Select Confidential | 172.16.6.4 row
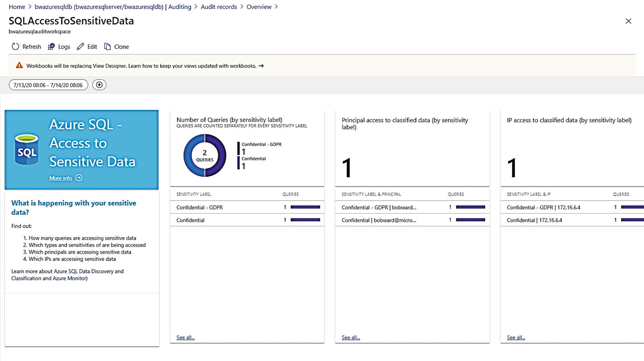644x361 pixels. click(572, 220)
